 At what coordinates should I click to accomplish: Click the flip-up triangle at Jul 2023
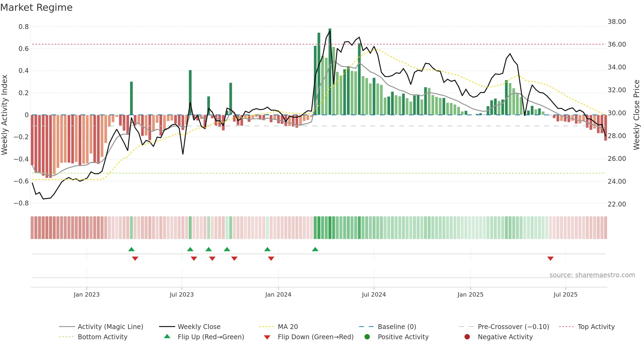point(190,249)
